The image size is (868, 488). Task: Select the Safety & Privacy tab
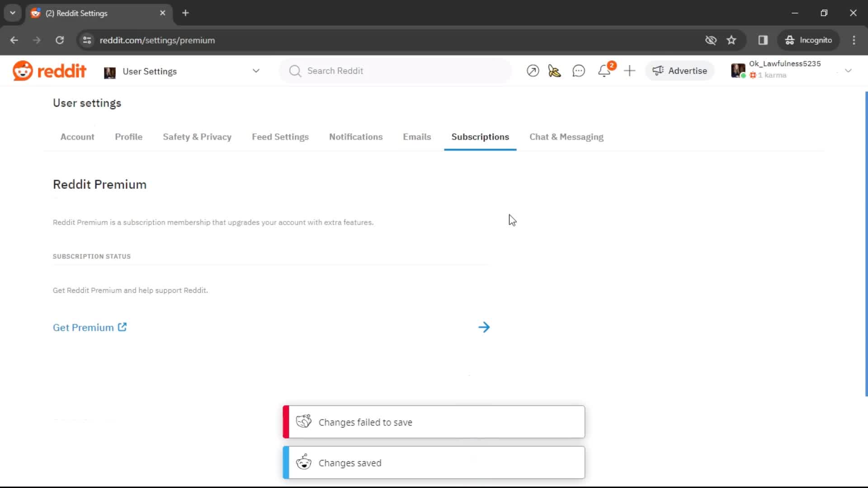[x=197, y=136]
